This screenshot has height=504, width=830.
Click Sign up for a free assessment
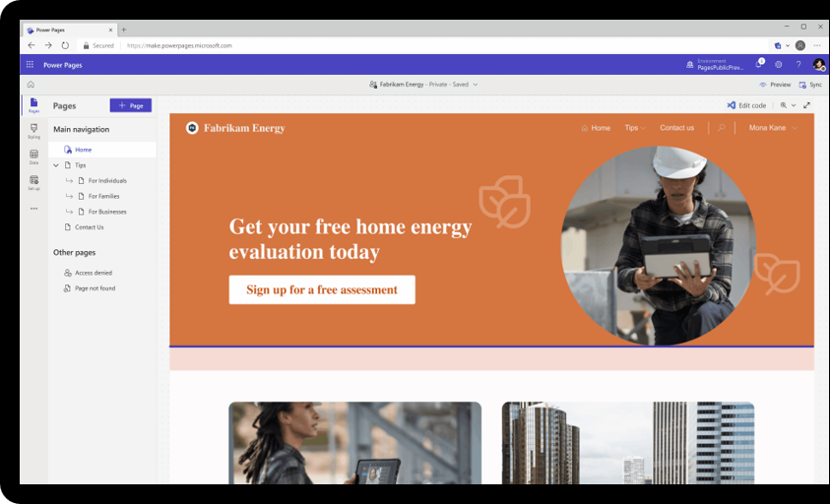pyautogui.click(x=322, y=289)
